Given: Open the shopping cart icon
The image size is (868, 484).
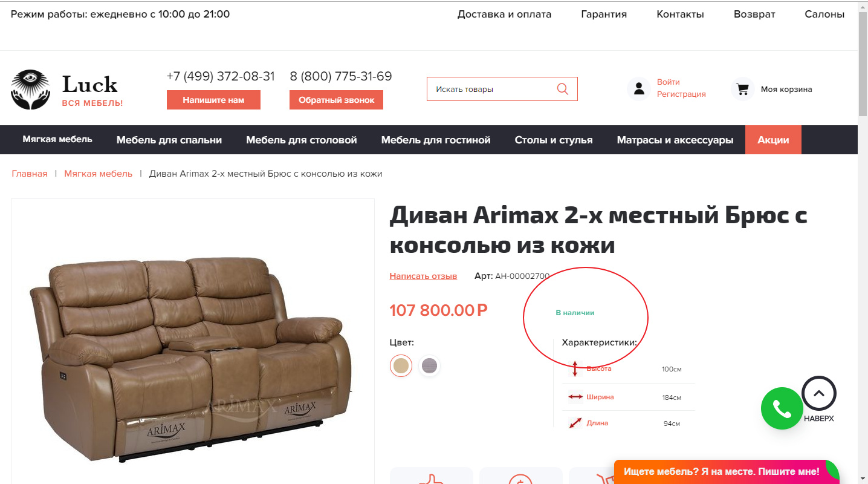Looking at the screenshot, I should [x=742, y=89].
